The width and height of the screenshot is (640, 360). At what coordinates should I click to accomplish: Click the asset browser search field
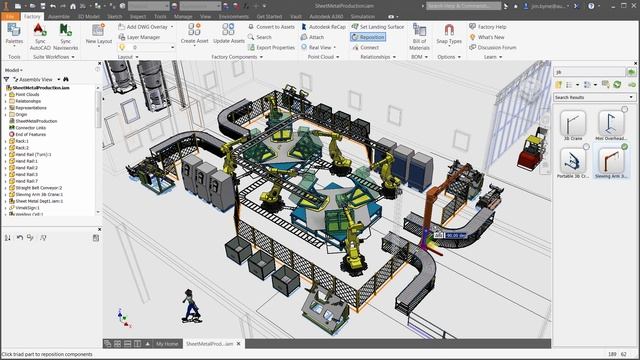589,72
